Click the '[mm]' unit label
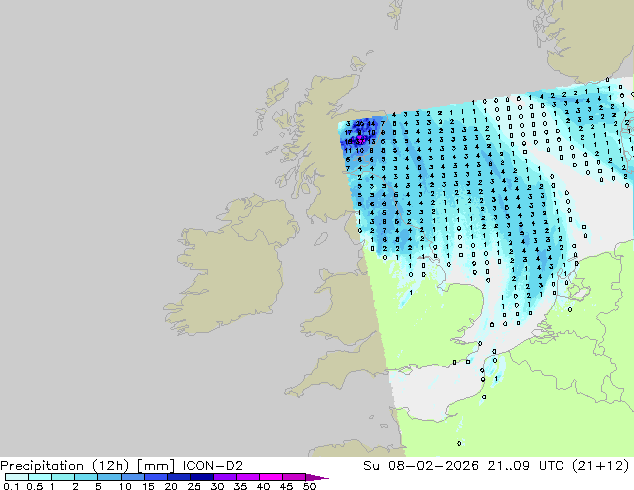 pyautogui.click(x=156, y=466)
